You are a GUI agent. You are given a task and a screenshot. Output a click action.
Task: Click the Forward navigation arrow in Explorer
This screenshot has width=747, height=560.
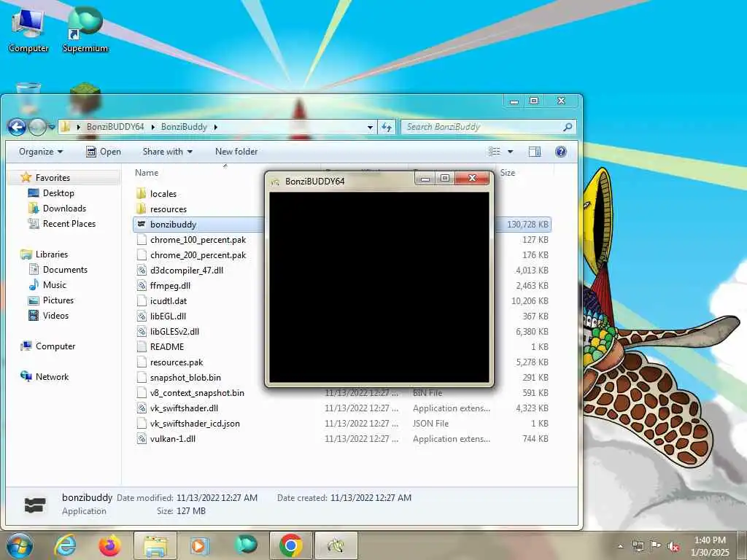tap(37, 127)
